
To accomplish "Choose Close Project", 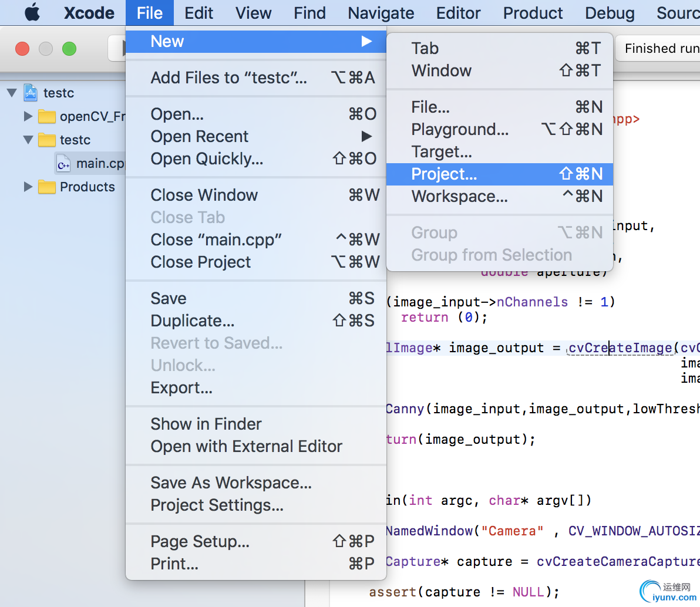I will pos(256,262).
